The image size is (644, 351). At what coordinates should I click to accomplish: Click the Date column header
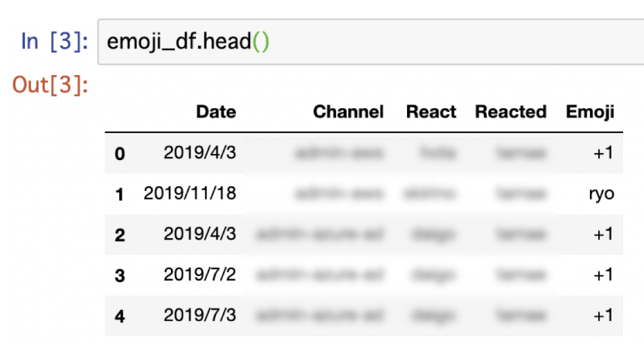[x=216, y=111]
